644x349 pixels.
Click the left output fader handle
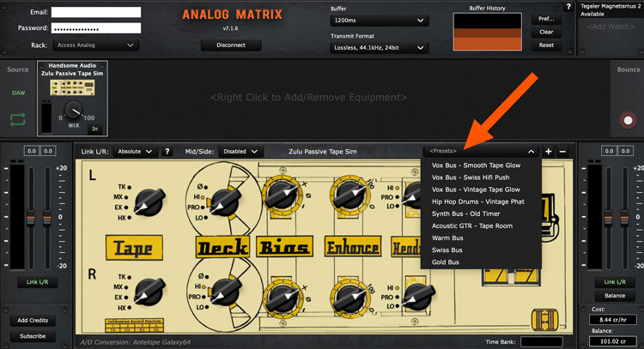[x=608, y=217]
